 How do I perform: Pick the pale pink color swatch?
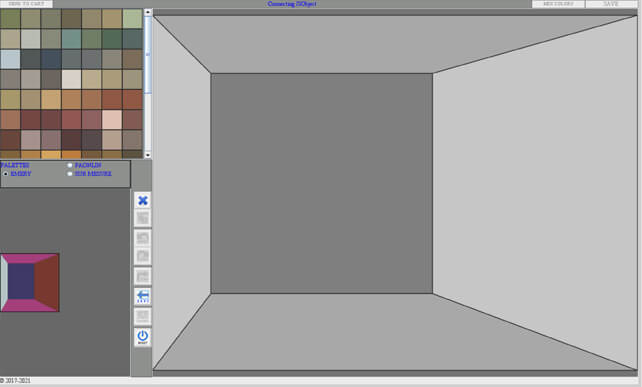112,120
